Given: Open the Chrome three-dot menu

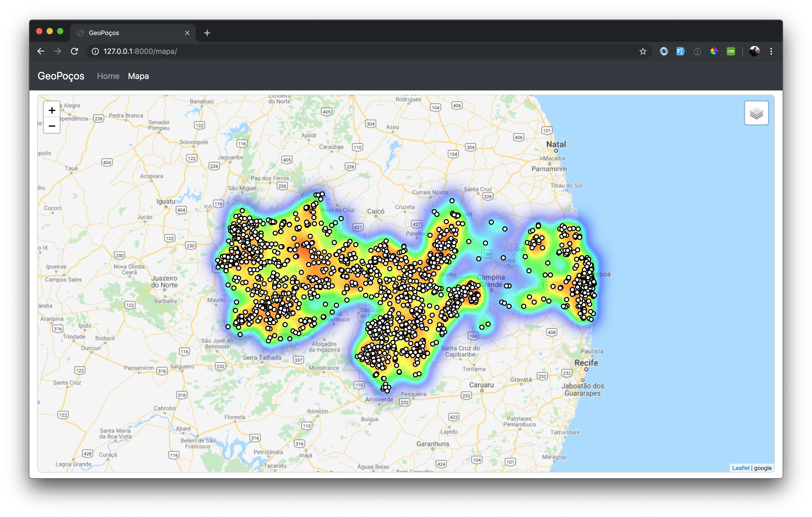Looking at the screenshot, I should coord(771,51).
